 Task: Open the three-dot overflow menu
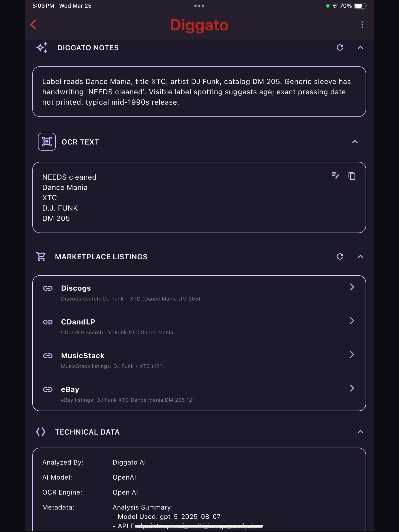pos(362,25)
